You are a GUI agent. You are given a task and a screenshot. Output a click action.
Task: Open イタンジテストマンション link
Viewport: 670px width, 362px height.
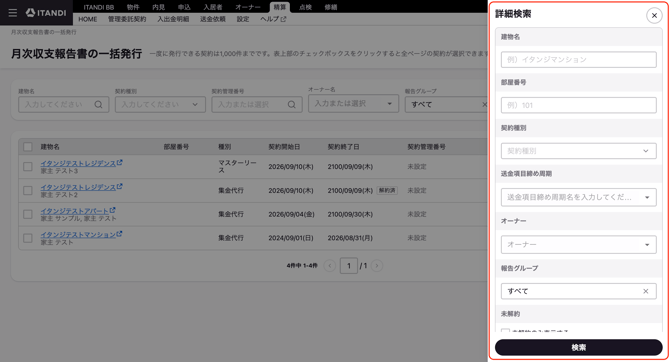pyautogui.click(x=78, y=234)
